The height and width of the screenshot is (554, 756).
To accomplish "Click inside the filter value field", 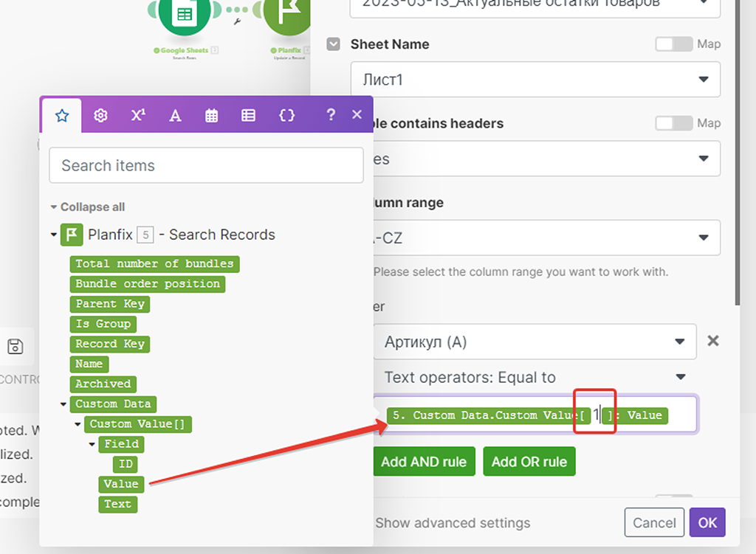I will 535,415.
